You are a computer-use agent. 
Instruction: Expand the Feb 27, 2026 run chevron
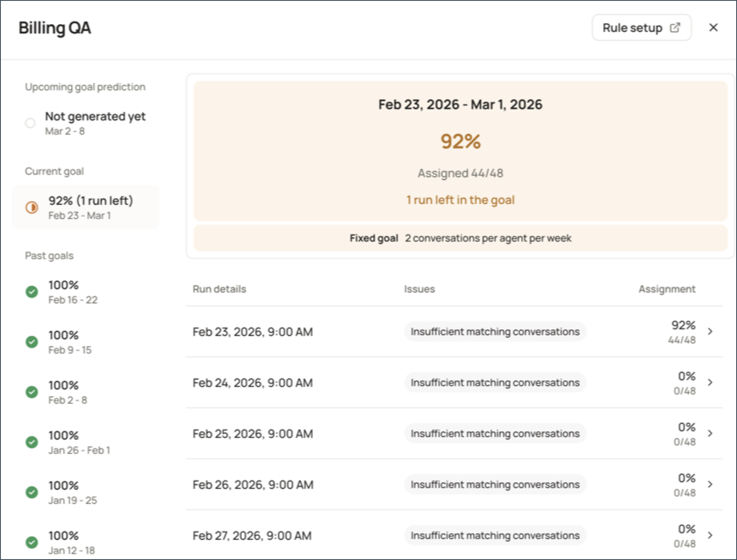pos(710,535)
